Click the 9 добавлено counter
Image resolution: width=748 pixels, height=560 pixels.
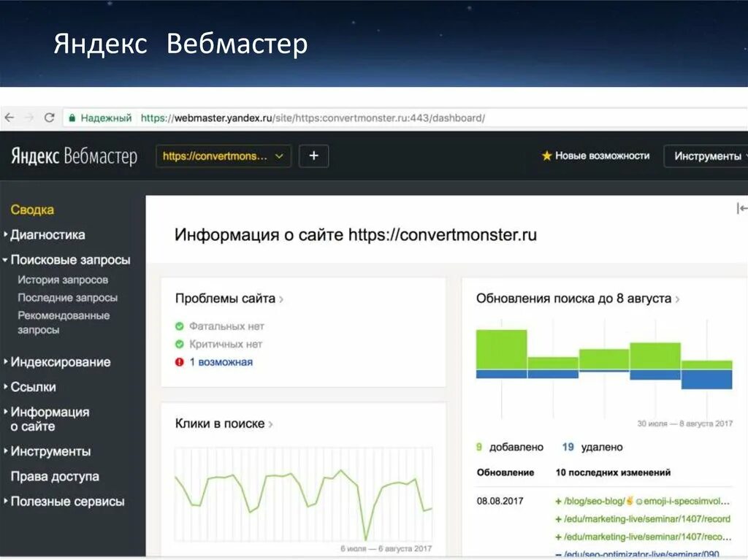(509, 447)
